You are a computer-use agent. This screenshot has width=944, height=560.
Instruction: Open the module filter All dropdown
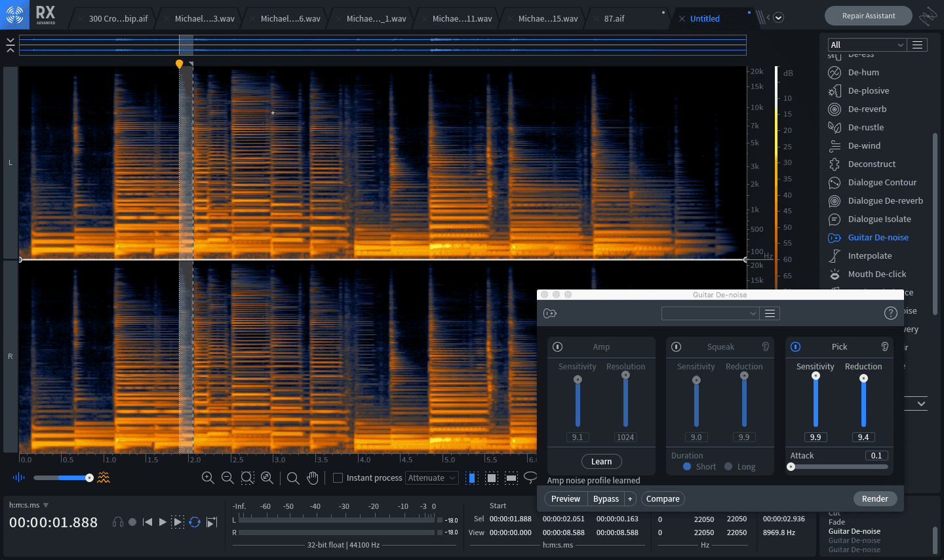point(867,45)
